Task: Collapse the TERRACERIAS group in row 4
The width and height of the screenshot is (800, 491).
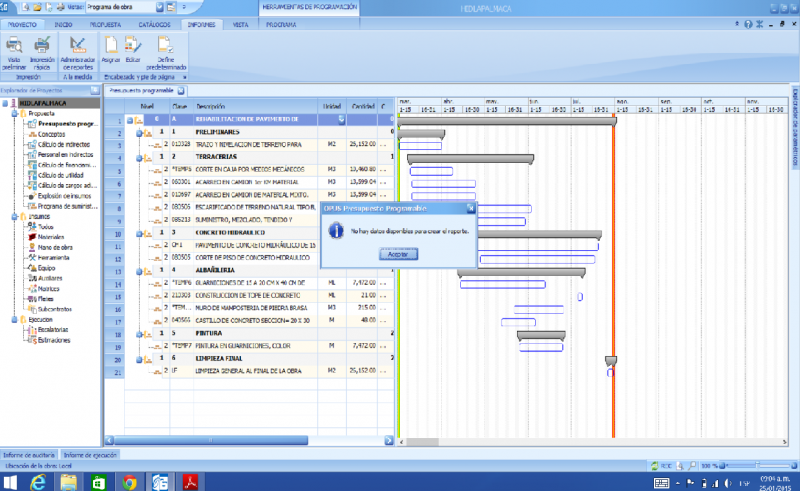Action: (x=139, y=157)
